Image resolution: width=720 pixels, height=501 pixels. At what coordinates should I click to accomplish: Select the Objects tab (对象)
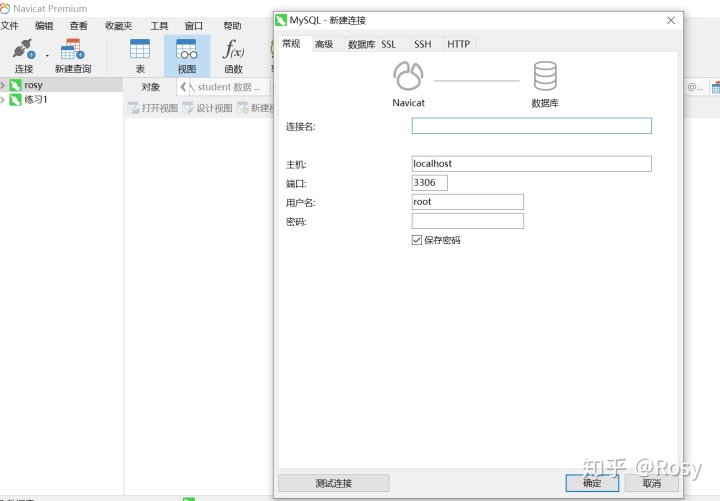coord(151,87)
